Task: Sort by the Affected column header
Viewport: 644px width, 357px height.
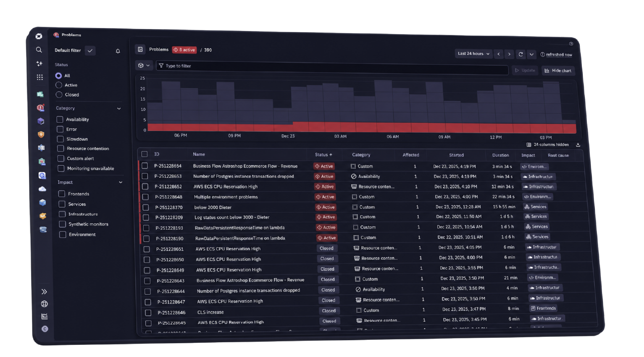Action: pos(411,155)
